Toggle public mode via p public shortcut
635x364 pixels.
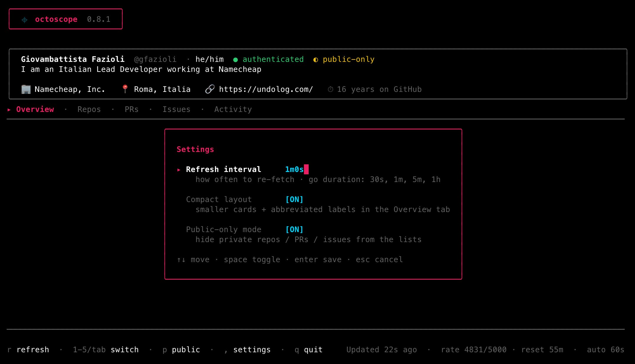coord(181,350)
